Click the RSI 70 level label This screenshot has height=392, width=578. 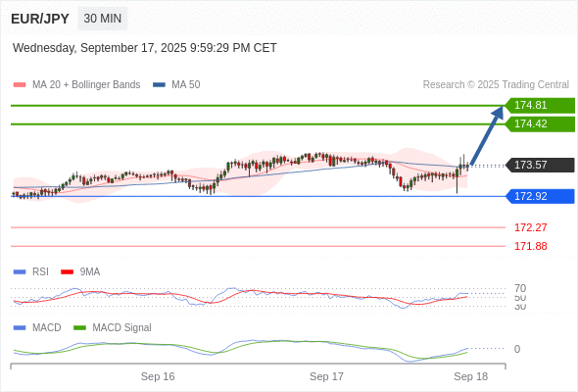(520, 288)
